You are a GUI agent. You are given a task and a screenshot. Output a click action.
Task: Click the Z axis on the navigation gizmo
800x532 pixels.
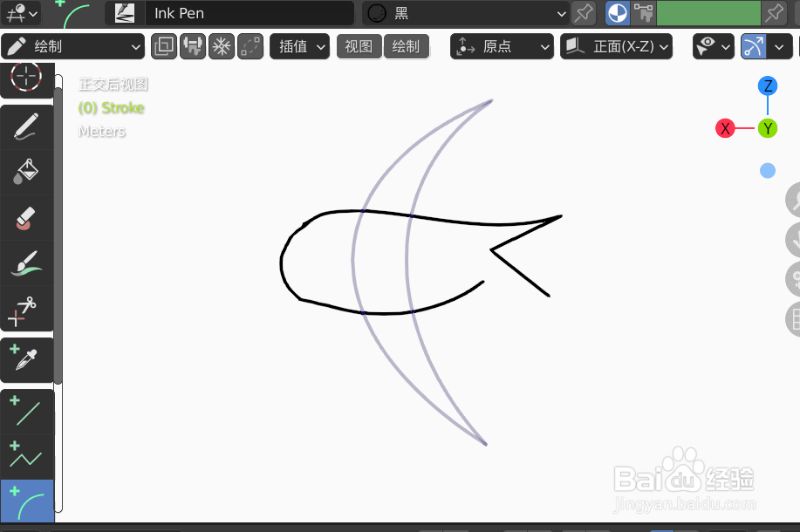[x=767, y=85]
